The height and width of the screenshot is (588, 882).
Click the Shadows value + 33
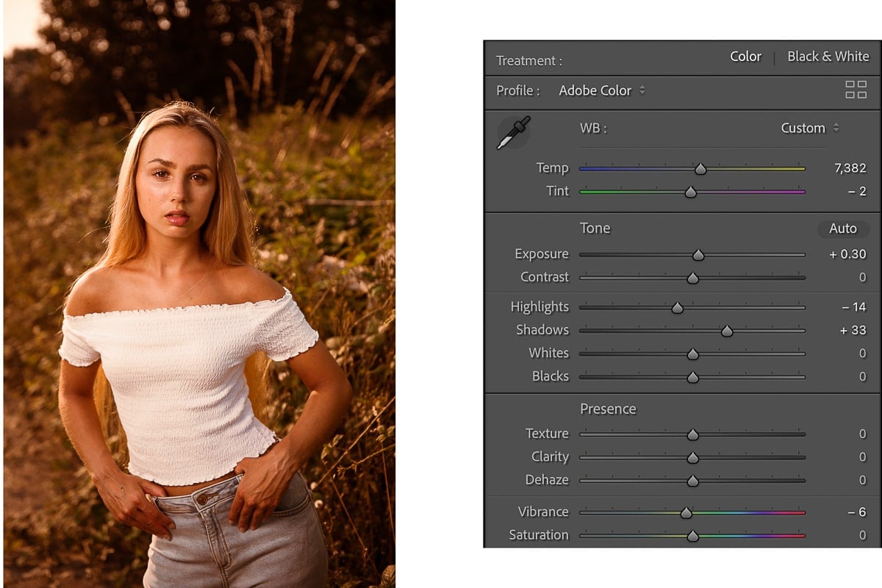853,330
